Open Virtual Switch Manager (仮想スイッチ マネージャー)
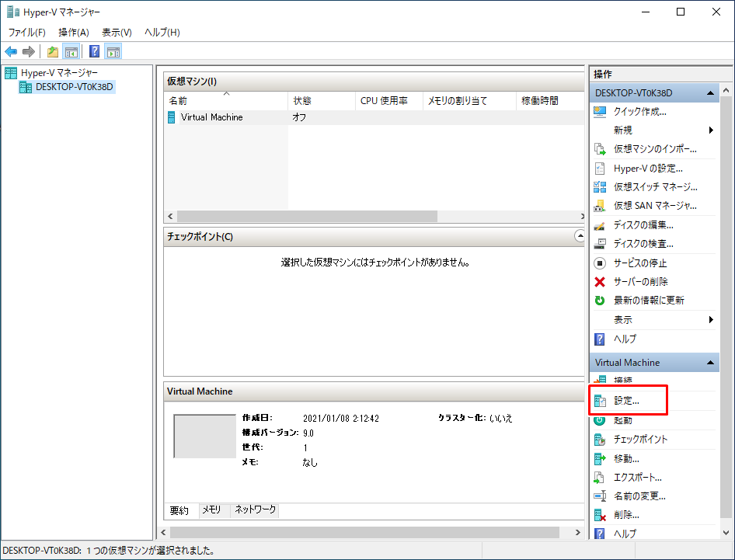The height and width of the screenshot is (560, 735). point(655,187)
